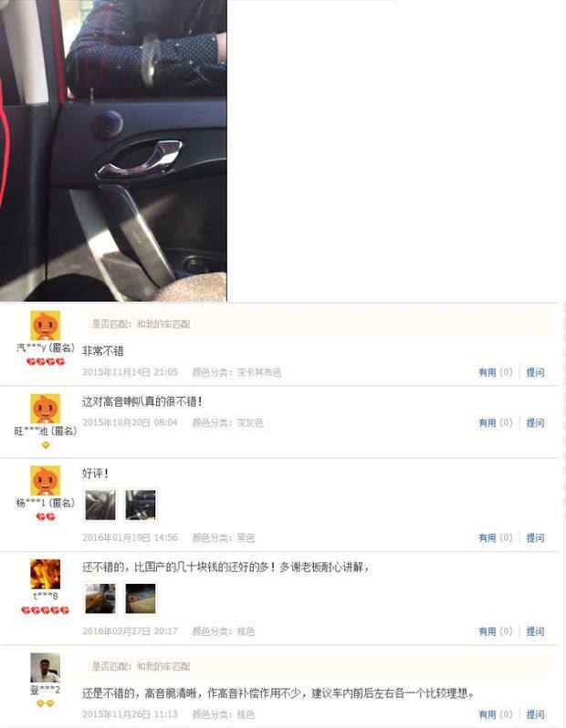Viewport: 566px width, 728px height.
Task: Click 提问 on the 非常不错 review
Action: click(535, 372)
